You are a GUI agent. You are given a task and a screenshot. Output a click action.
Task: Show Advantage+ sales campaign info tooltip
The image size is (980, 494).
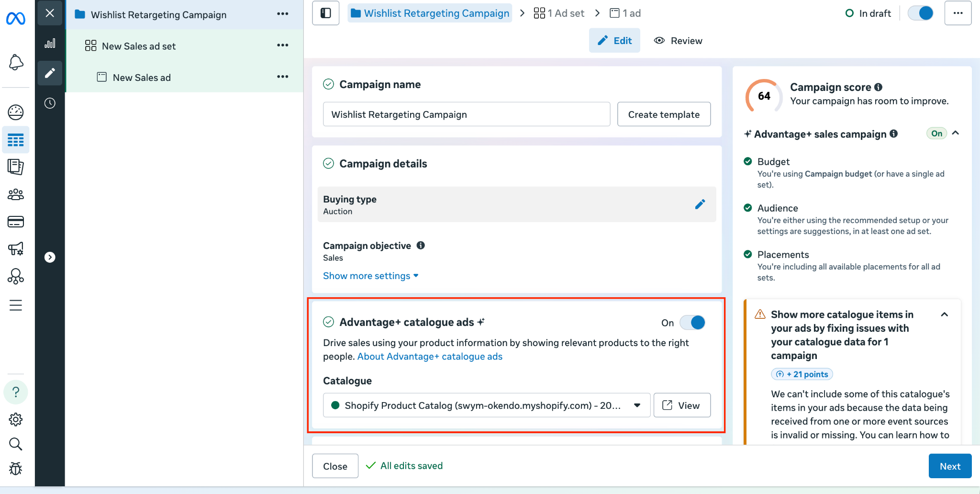pos(893,134)
